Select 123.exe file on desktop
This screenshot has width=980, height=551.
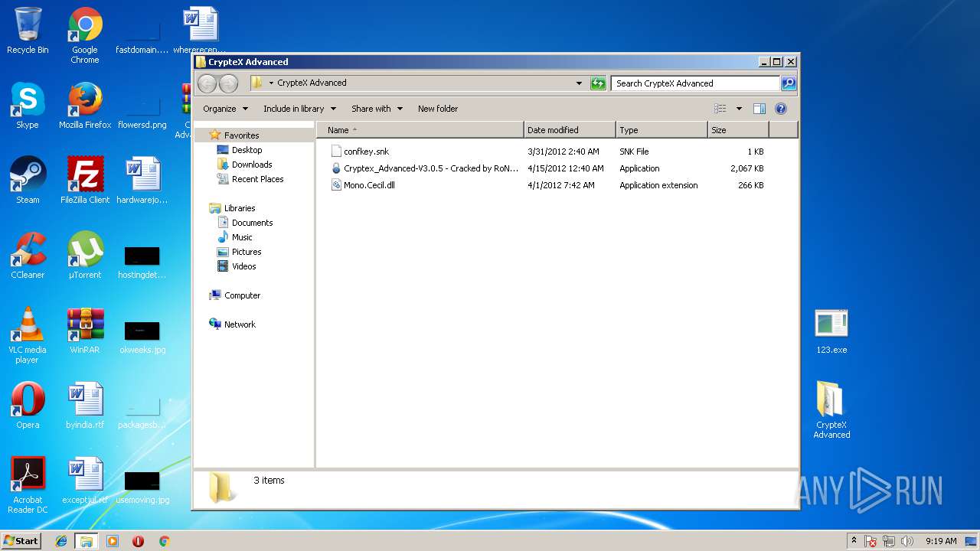click(x=831, y=331)
